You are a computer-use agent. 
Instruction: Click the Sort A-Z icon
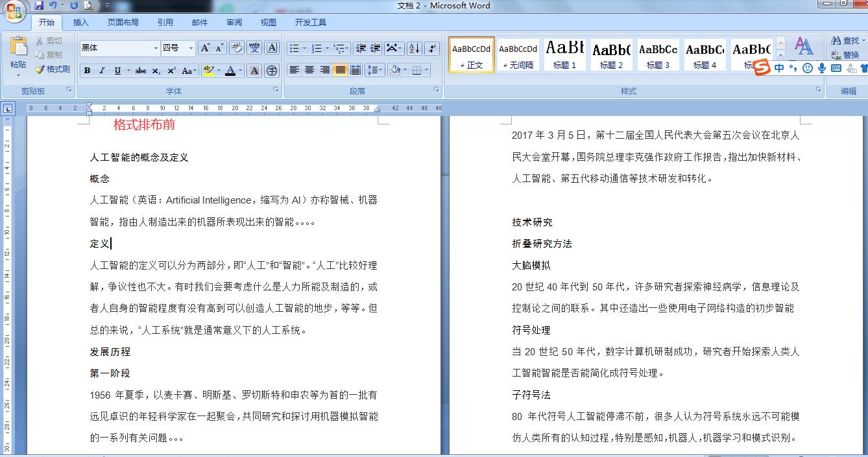[x=415, y=48]
